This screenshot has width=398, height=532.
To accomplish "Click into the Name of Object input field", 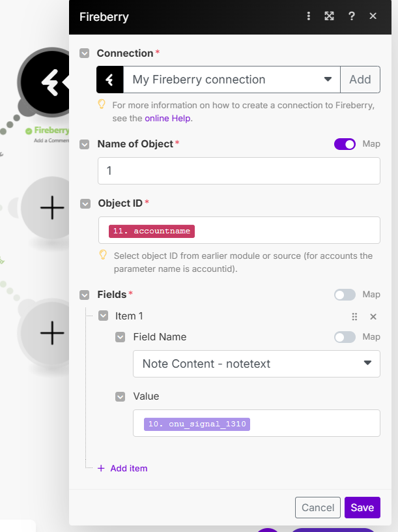I will 239,171.
